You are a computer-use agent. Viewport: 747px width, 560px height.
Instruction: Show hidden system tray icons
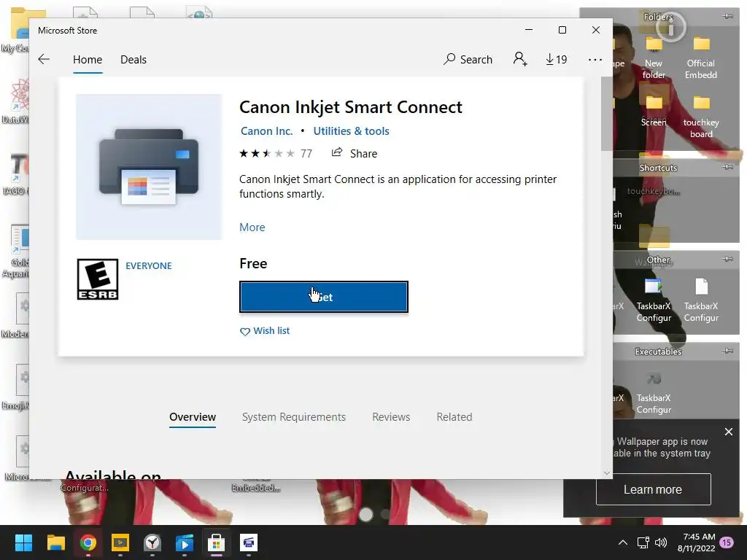(623, 542)
